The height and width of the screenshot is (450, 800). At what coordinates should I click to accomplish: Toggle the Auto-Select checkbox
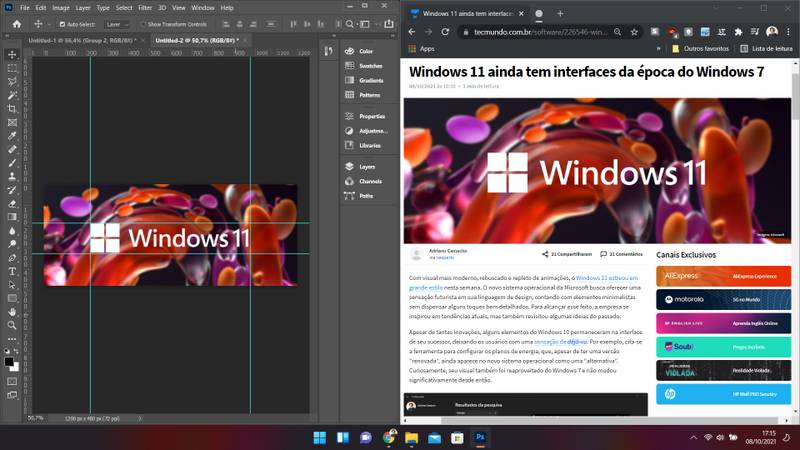pos(62,24)
